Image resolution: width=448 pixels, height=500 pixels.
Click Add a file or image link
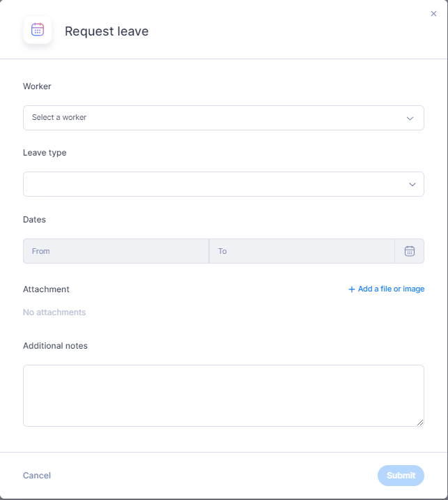tap(386, 289)
